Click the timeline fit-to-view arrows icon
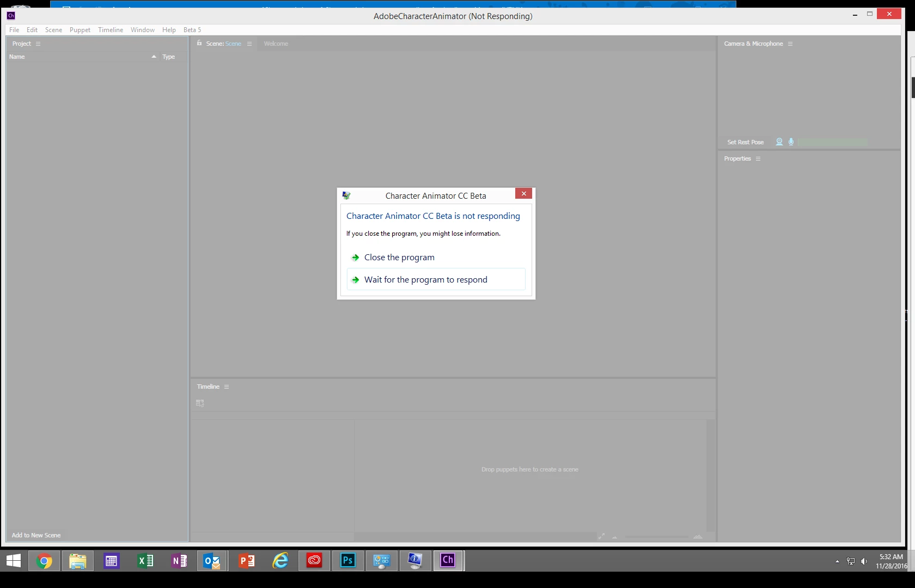915x588 pixels. tap(601, 536)
